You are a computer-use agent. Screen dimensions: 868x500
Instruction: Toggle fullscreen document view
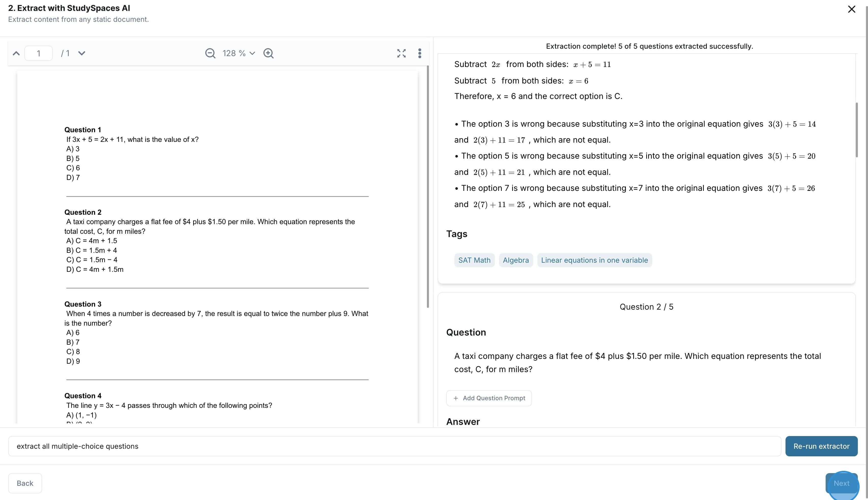coord(401,53)
